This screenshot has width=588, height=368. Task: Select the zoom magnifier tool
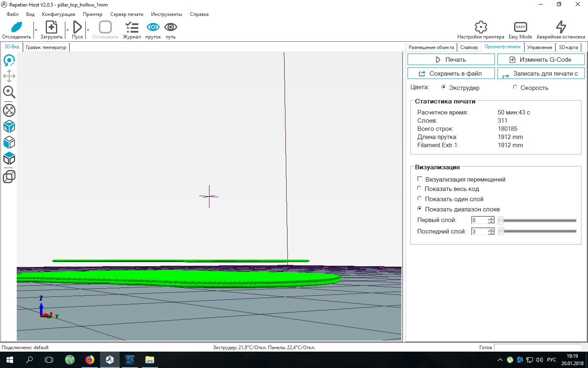9,92
